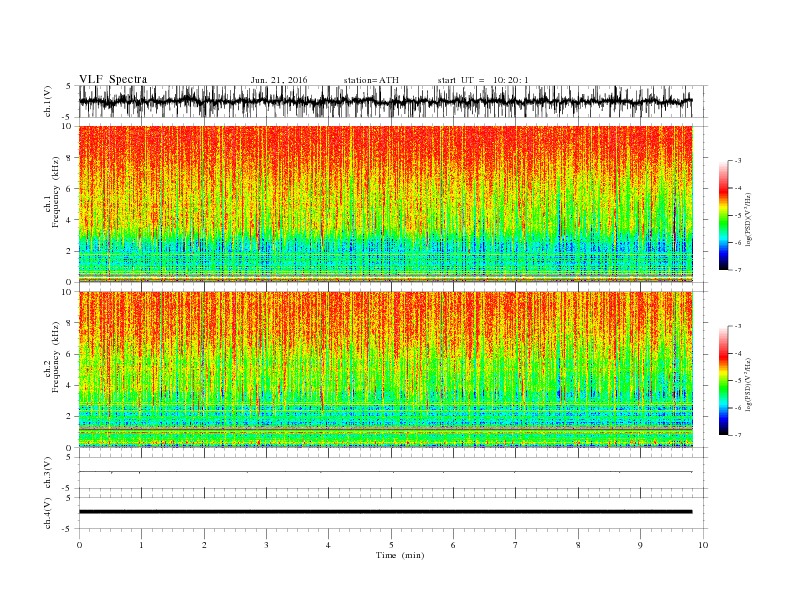Click the date 'Jun. 21, 2016'
This screenshot has width=792, height=612.
tap(279, 80)
